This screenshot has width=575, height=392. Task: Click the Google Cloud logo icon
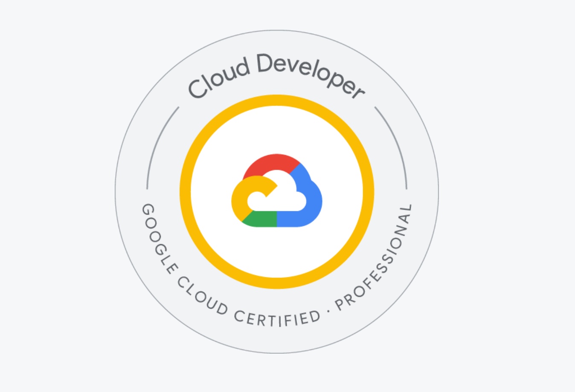(x=276, y=190)
